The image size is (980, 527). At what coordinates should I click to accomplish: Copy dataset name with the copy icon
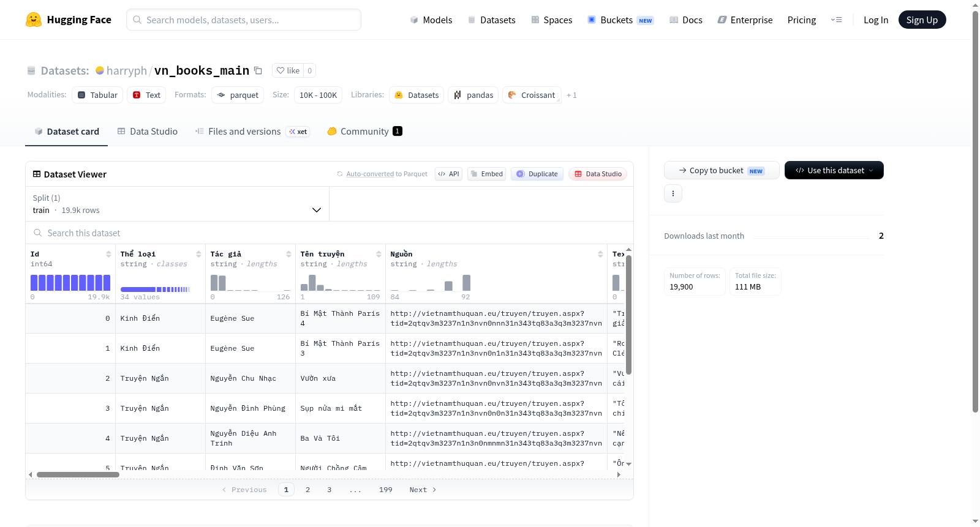tap(258, 71)
